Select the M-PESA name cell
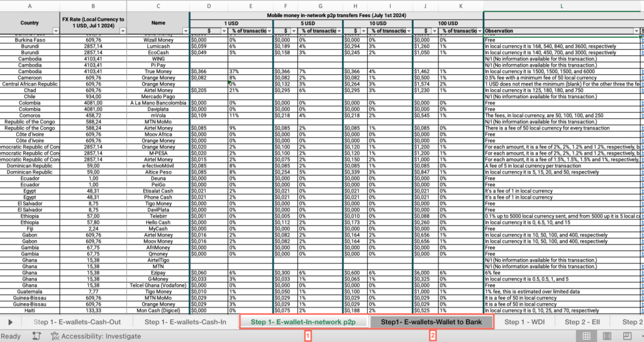Image resolution: width=644 pixels, height=342 pixels. (158, 153)
